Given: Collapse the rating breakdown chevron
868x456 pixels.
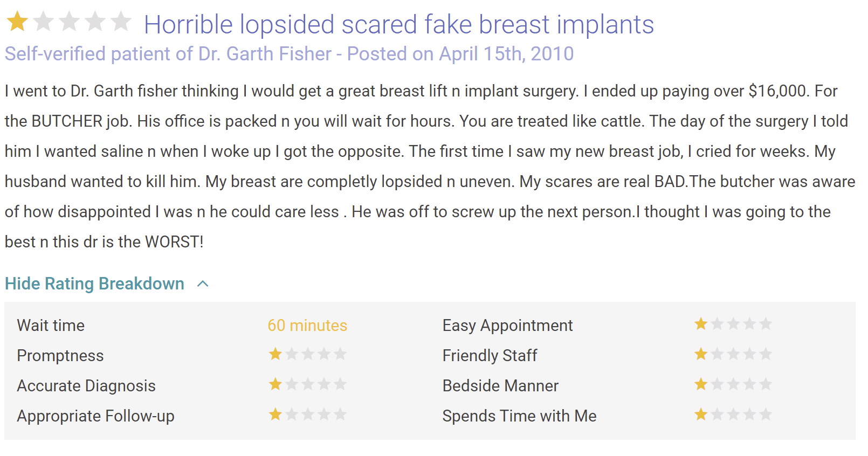Looking at the screenshot, I should (x=203, y=284).
